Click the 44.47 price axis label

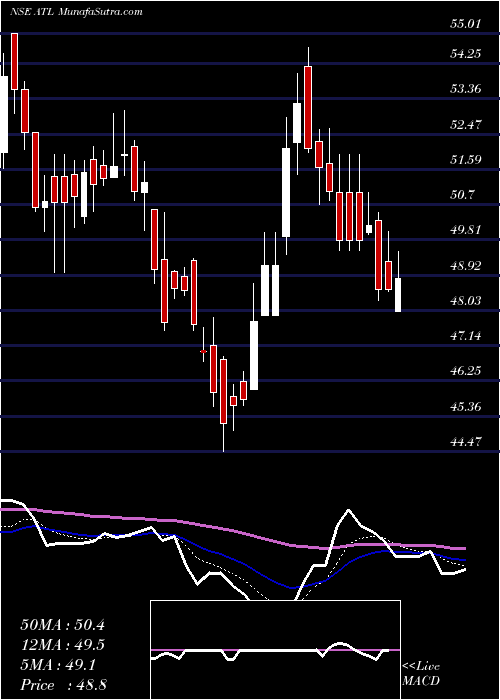tap(466, 442)
